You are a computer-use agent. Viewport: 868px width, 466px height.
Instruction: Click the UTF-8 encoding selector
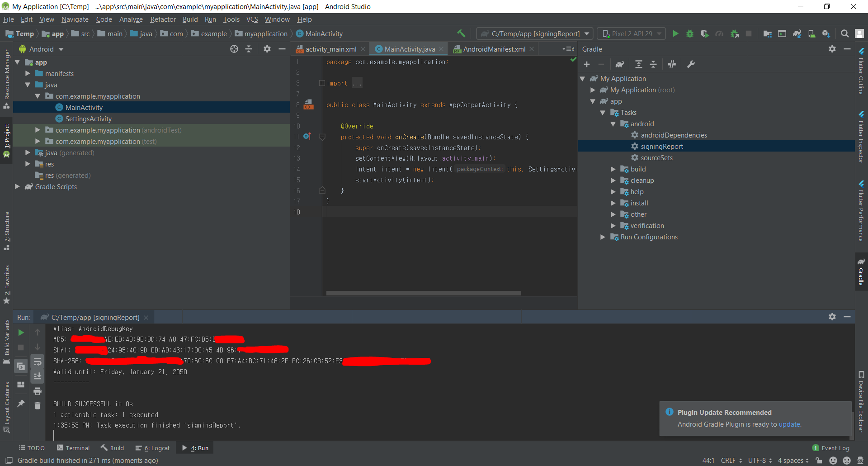point(759,460)
